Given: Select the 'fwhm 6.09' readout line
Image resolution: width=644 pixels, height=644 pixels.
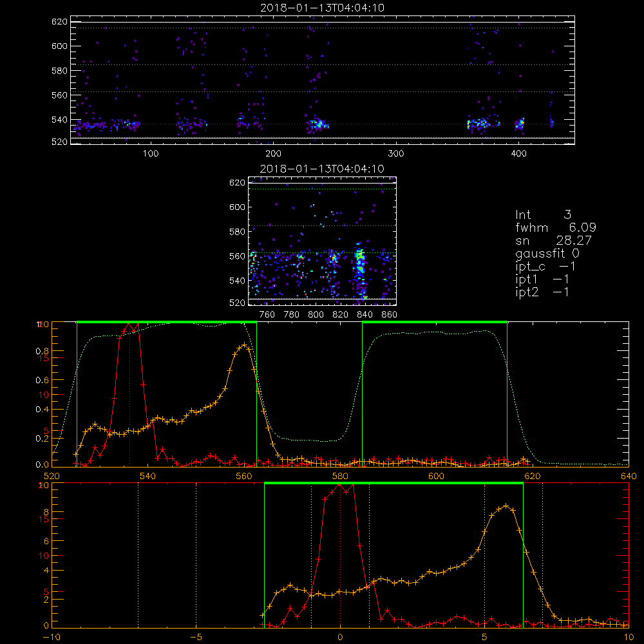Looking at the screenshot, I should [556, 227].
